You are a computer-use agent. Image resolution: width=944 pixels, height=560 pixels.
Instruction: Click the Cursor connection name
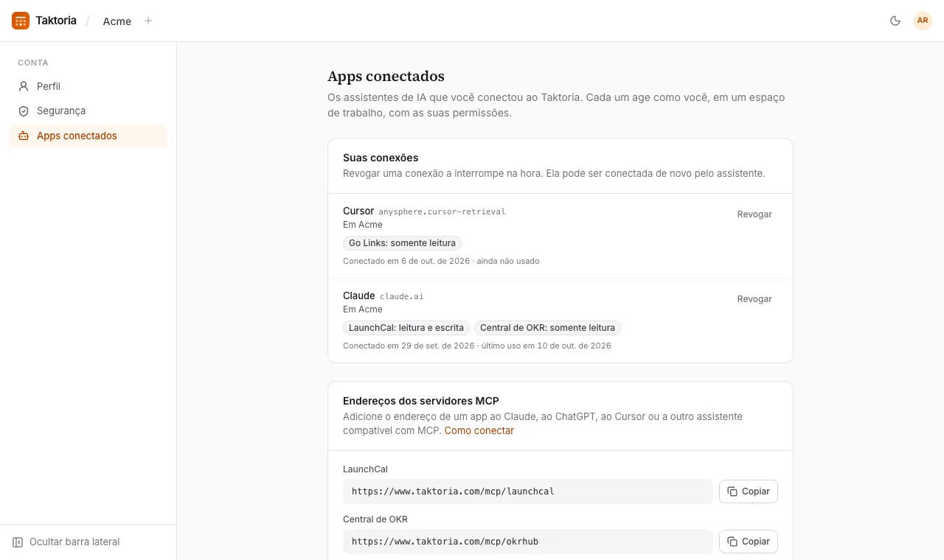358,211
